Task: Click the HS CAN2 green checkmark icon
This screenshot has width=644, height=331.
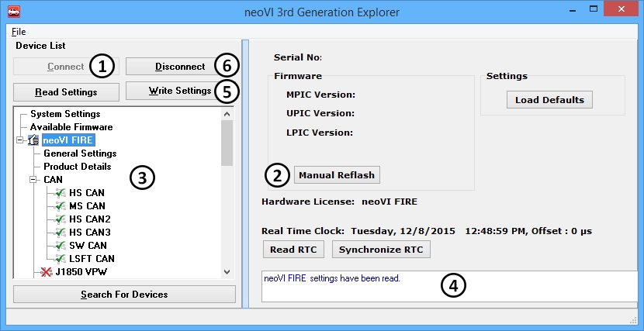Action: pos(61,219)
